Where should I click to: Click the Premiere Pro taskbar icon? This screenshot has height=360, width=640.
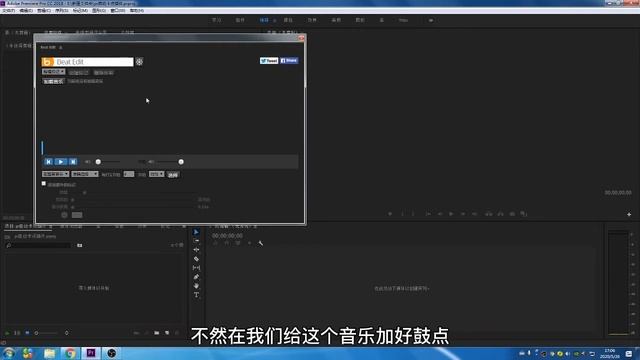click(91, 353)
